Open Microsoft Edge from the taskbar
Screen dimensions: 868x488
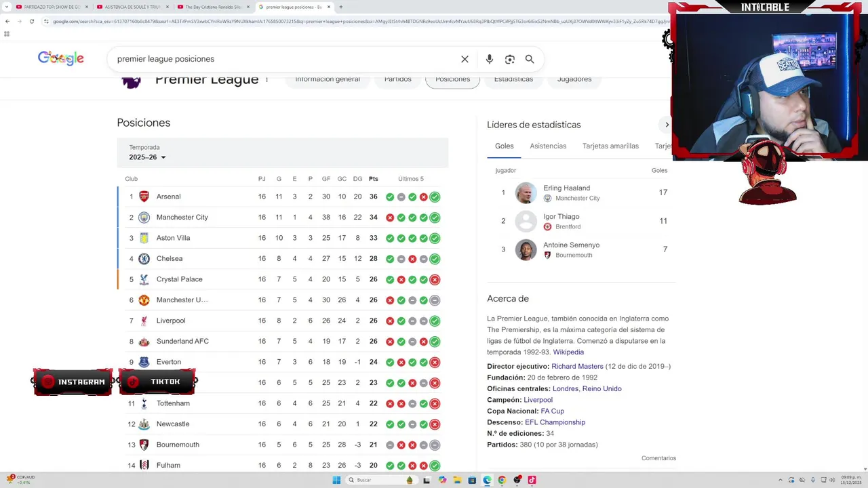pyautogui.click(x=487, y=480)
